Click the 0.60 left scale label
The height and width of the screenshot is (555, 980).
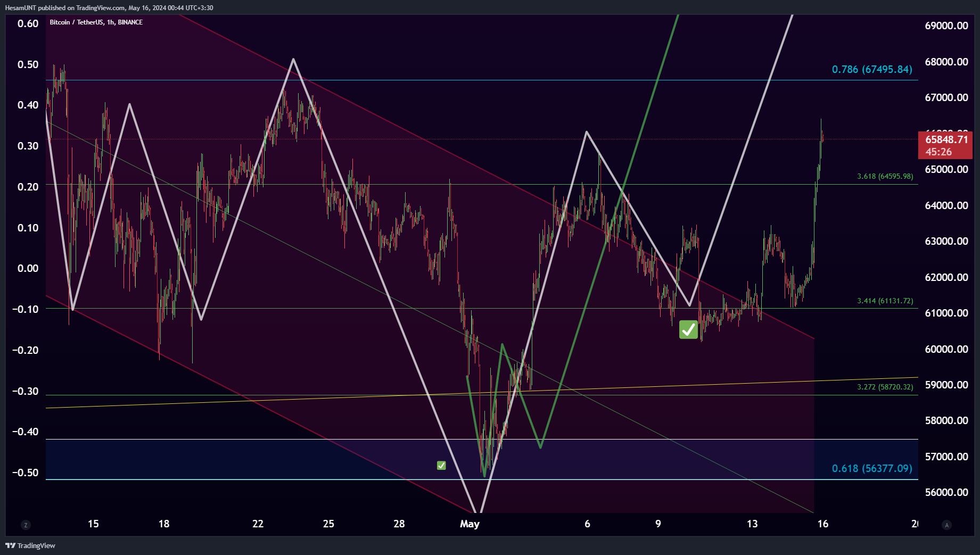tap(28, 23)
